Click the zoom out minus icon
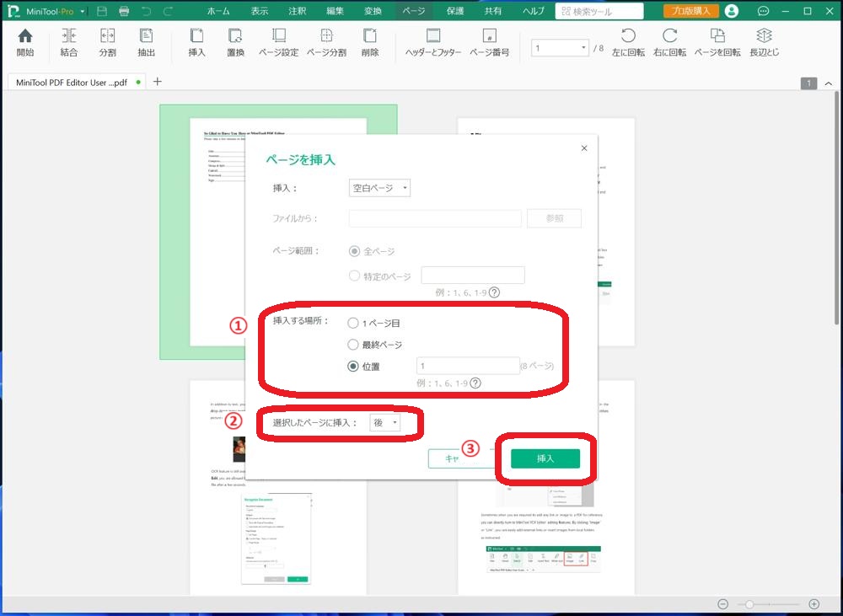The width and height of the screenshot is (843, 616). 723,604
